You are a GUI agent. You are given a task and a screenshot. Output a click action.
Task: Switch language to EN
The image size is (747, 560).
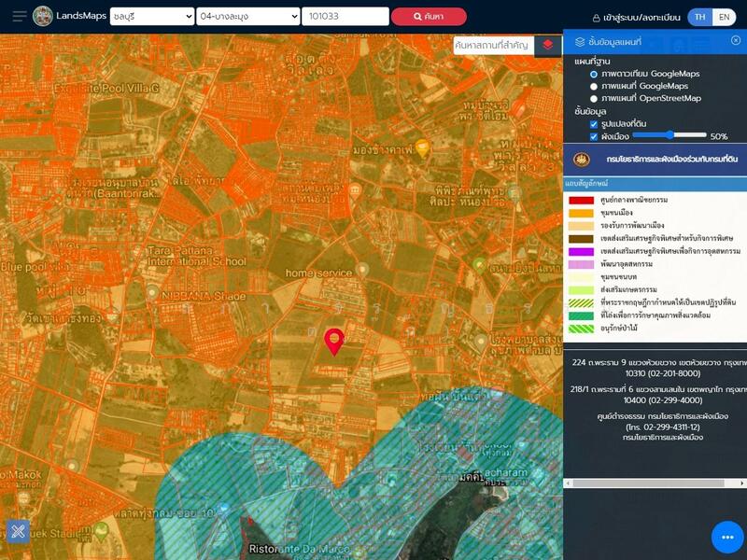click(x=724, y=18)
